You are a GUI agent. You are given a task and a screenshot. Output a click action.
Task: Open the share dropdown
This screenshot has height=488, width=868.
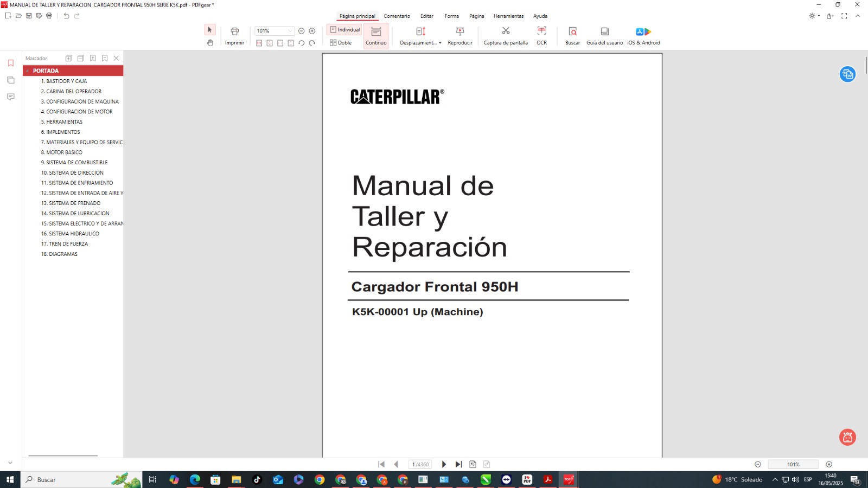point(831,16)
